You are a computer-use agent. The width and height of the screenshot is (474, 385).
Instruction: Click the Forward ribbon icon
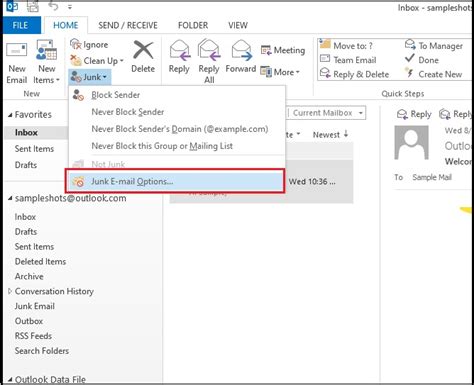coord(241,56)
